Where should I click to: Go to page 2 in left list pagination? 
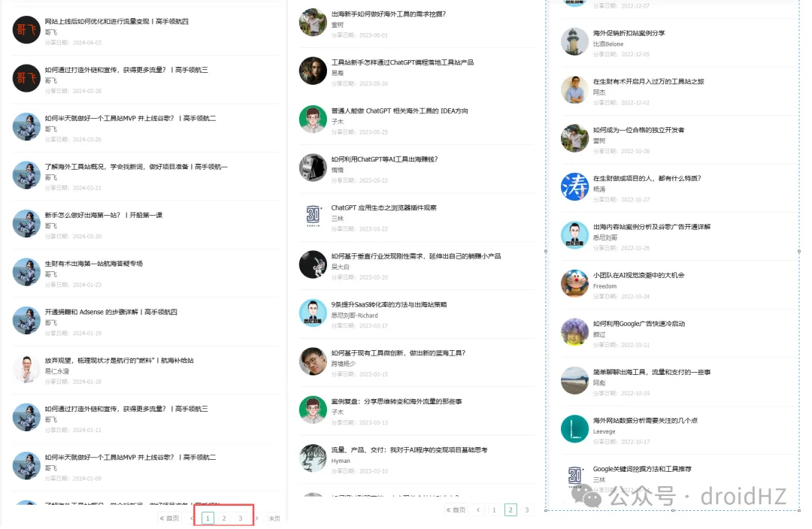(x=224, y=518)
